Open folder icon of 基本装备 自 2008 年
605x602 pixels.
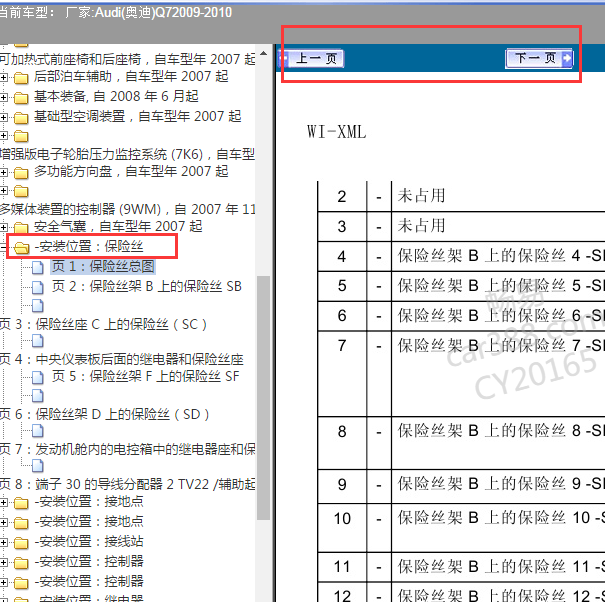coord(21,97)
